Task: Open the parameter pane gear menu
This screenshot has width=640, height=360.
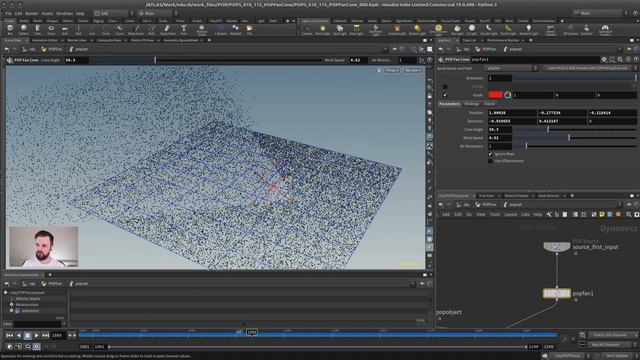Action: [x=604, y=60]
